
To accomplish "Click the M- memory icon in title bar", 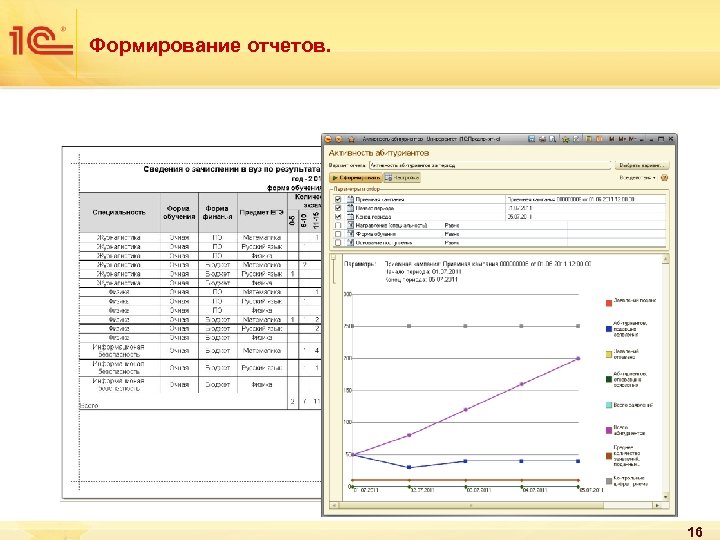I will click(632, 139).
